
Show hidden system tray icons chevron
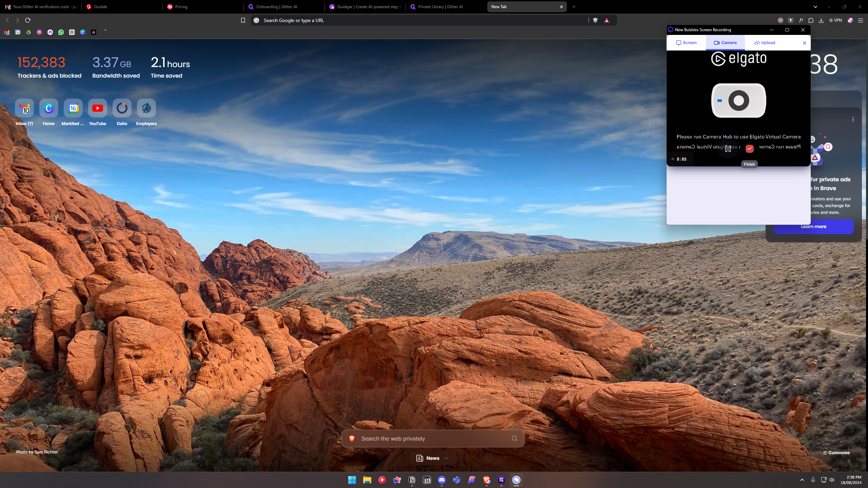point(802,480)
